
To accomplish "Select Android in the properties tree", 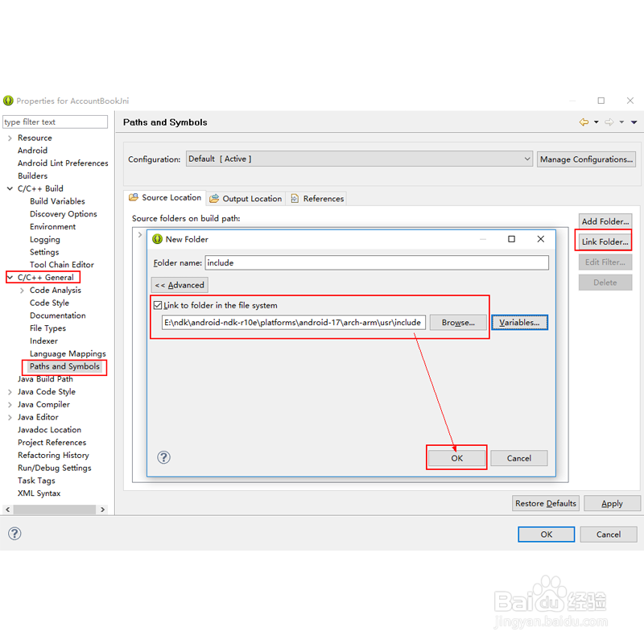I will (32, 151).
